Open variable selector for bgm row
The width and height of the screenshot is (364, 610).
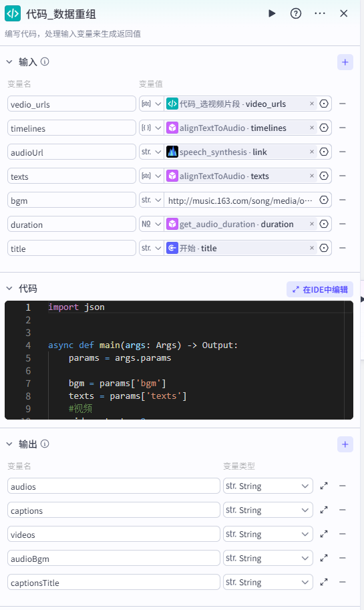tap(324, 200)
